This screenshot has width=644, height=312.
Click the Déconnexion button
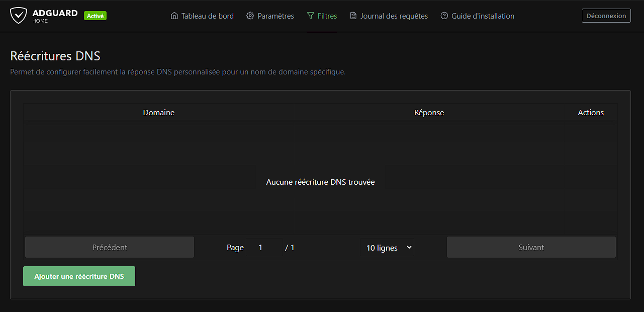(x=606, y=16)
